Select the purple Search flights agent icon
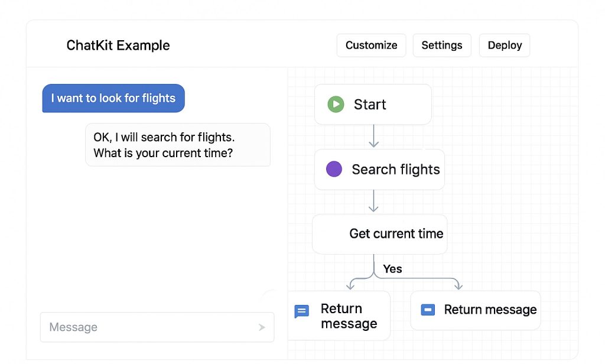 (x=334, y=169)
